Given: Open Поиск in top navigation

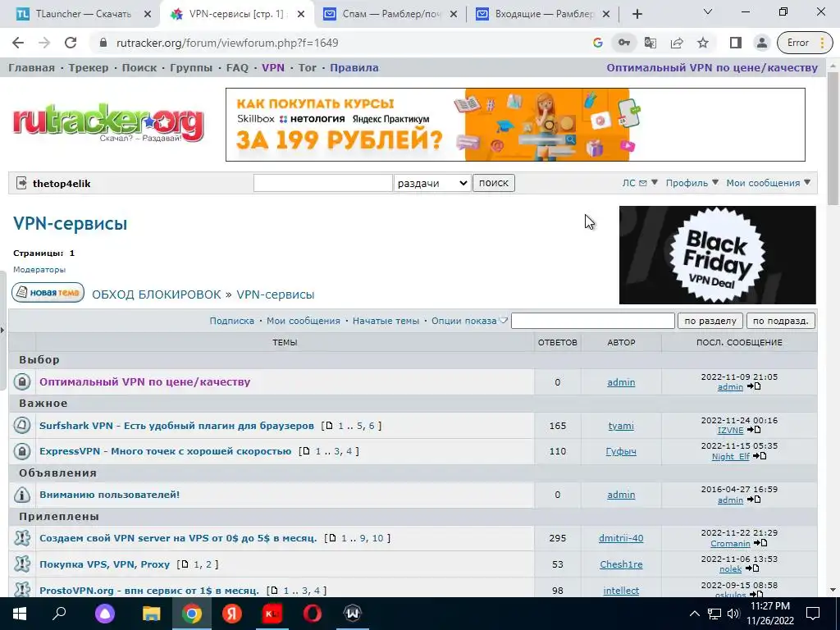Looking at the screenshot, I should click(139, 67).
